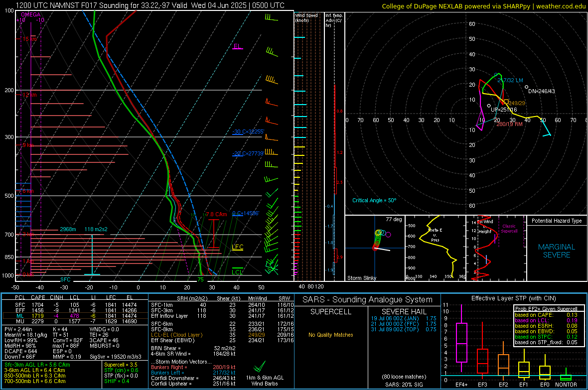588x390 pixels.
Task: Click the Supercell = 3.5 composite value
Action: click(x=121, y=365)
